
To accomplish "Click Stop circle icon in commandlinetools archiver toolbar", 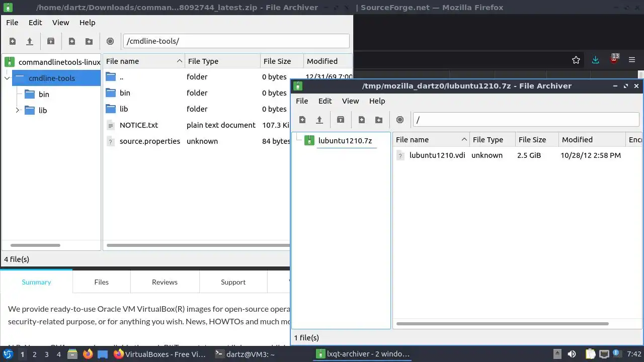I will [x=110, y=41].
